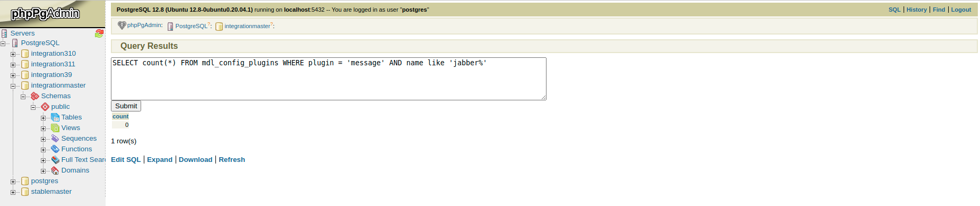Screen dimensions: 980x206
Task: Collapse the PostgreSQL server node
Action: (3, 44)
